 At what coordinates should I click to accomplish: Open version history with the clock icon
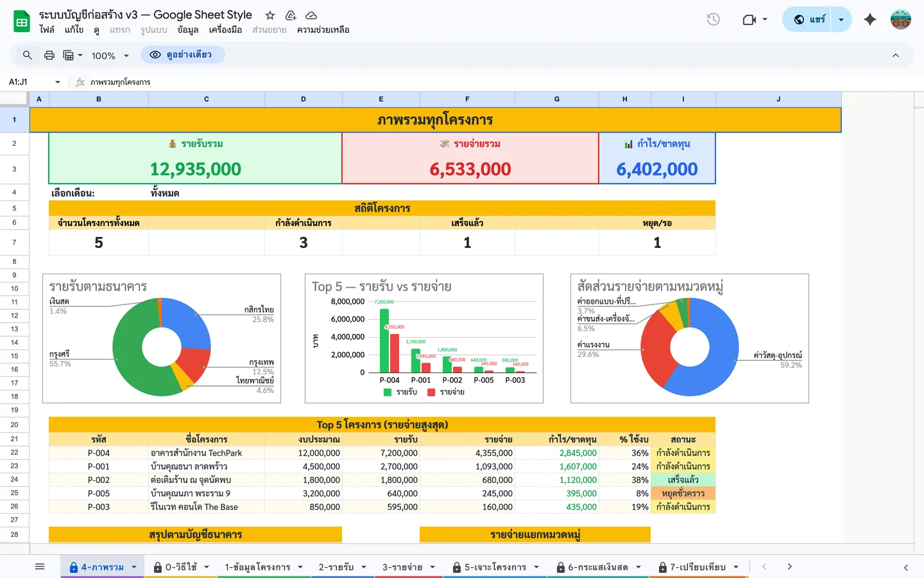pyautogui.click(x=713, y=19)
